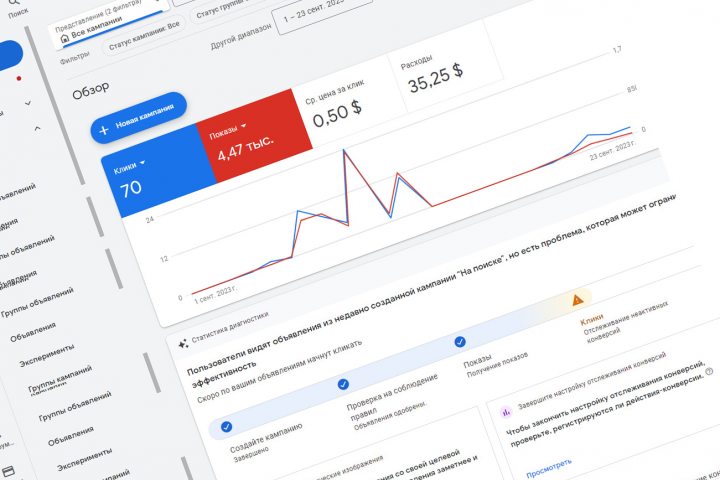Screen dimensions: 720x480
Task: Click the chart's 23 сент. 2023 г. axis label
Action: coord(613,150)
